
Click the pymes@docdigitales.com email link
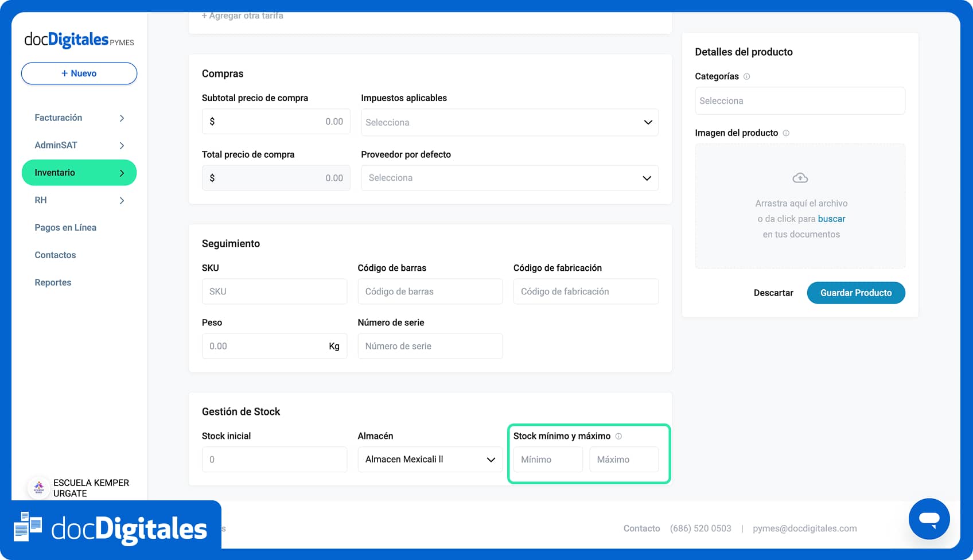tap(805, 528)
